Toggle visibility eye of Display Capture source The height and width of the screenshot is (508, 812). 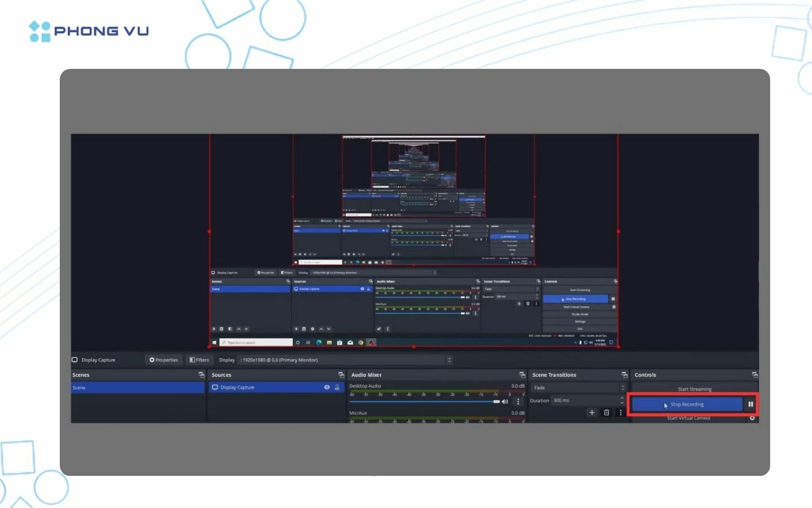click(327, 388)
